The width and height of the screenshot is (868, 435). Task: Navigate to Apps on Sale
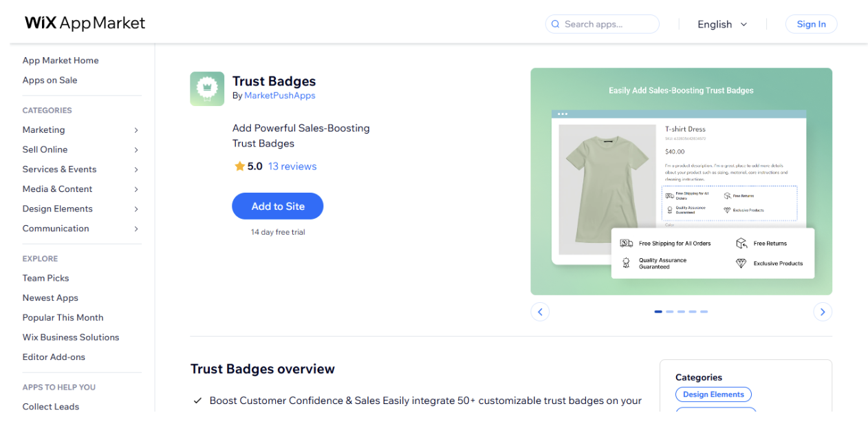pos(50,80)
